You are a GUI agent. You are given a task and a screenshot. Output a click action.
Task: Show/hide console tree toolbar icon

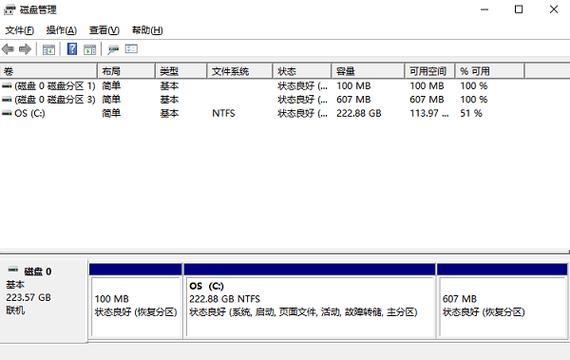click(x=49, y=49)
